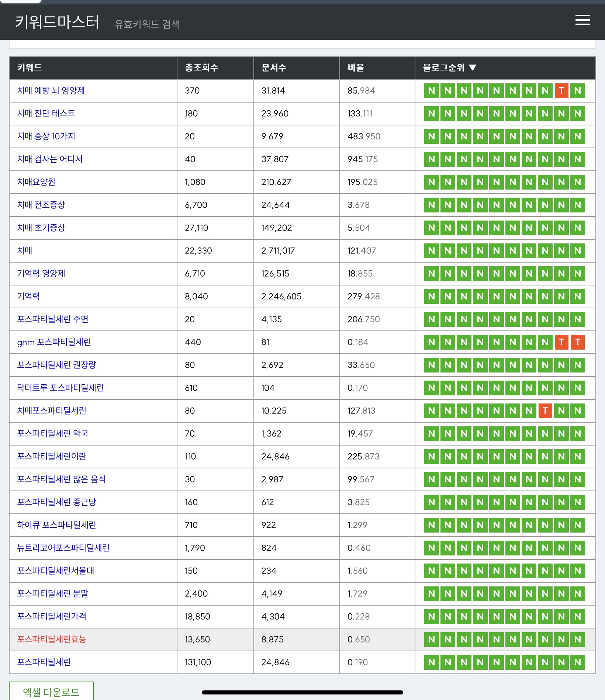
Task: Click the 엑셀 다운로드 button
Action: tap(51, 692)
